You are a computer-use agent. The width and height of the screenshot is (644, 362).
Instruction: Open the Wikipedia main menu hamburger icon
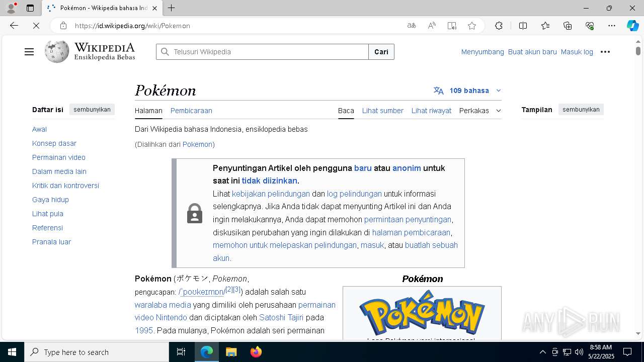coord(29,52)
